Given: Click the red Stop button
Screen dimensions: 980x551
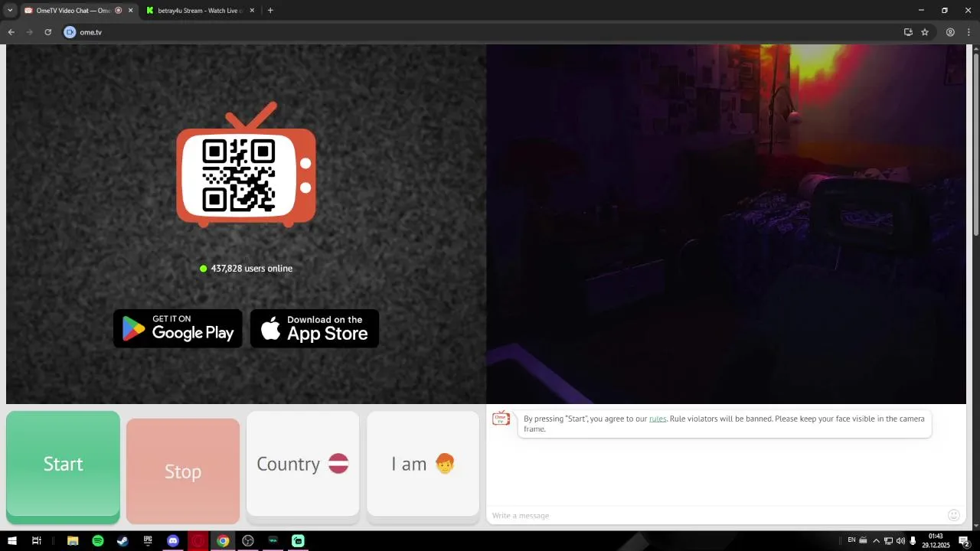Looking at the screenshot, I should coord(183,471).
